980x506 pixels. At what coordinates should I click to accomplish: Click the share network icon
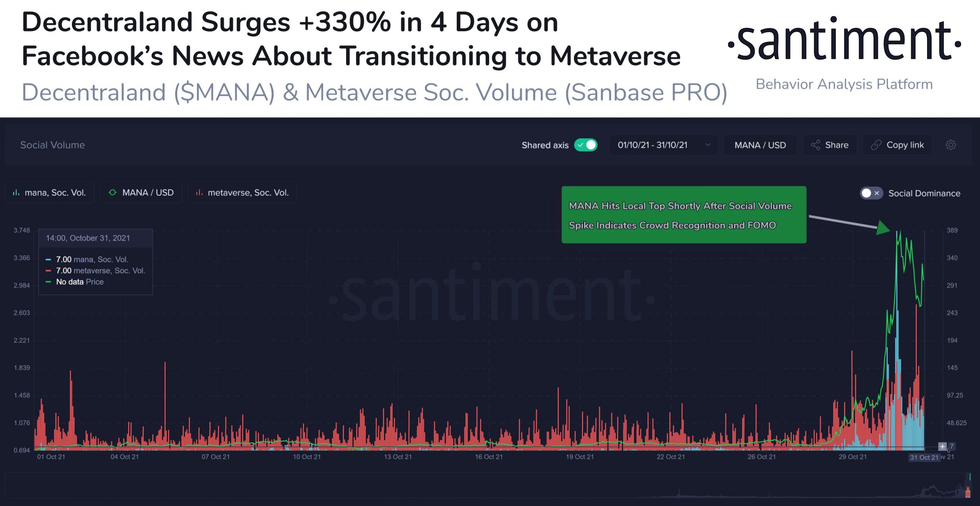[815, 145]
